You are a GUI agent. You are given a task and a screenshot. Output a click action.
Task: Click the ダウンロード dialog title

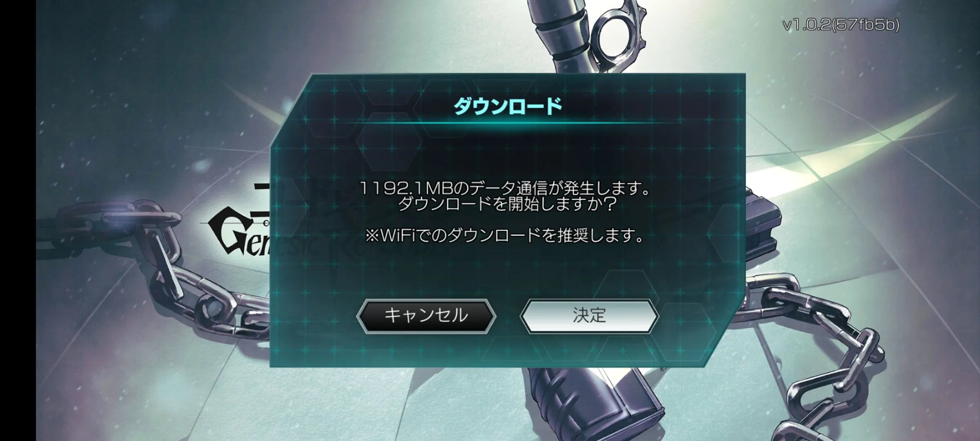point(508,106)
